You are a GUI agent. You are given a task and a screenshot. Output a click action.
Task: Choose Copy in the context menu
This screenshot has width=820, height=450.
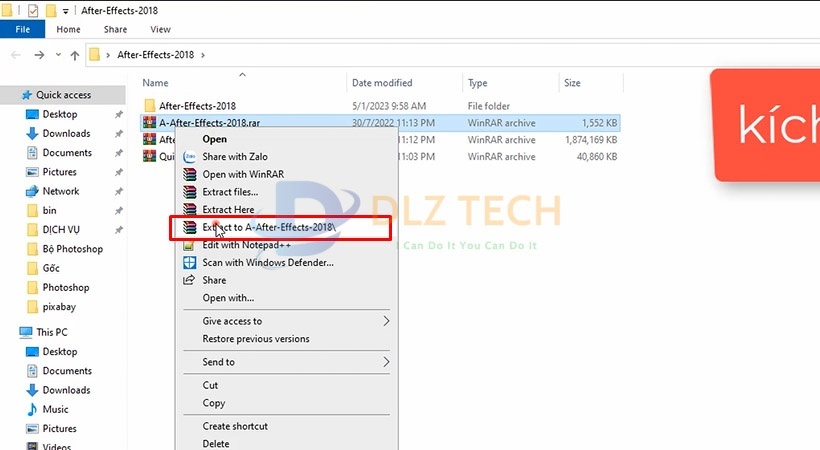pyautogui.click(x=213, y=403)
